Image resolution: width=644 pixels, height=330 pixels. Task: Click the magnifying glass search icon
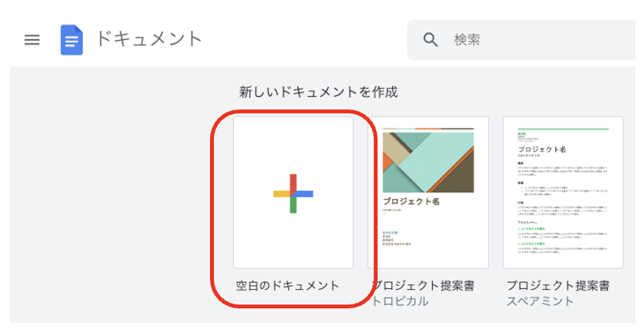coord(430,40)
